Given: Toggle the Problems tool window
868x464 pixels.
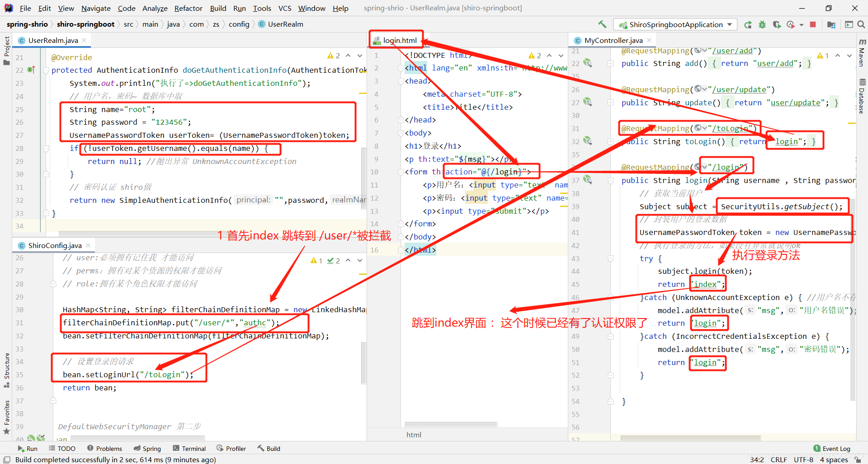Looking at the screenshot, I should click(104, 449).
